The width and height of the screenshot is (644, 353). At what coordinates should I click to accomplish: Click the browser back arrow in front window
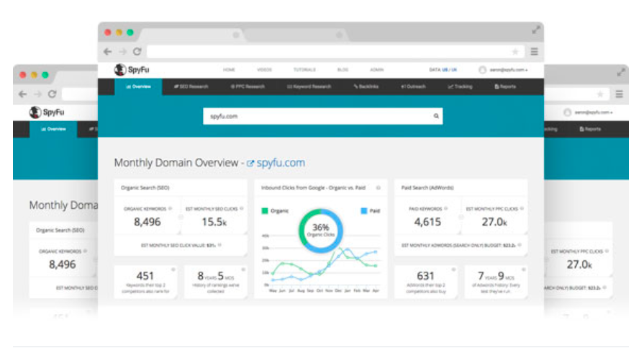click(108, 51)
